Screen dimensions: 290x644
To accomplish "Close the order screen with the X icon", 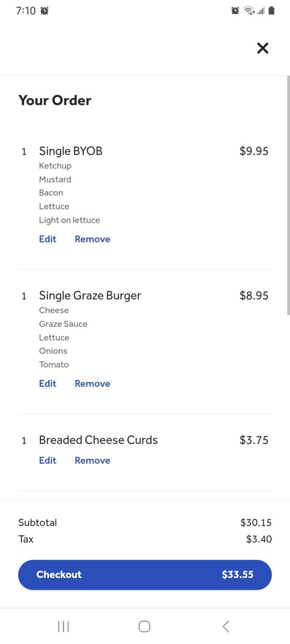I will click(x=263, y=48).
